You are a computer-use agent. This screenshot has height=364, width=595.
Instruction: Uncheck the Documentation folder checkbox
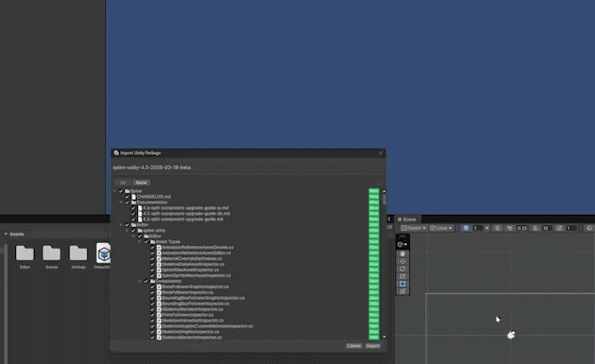[x=128, y=202]
